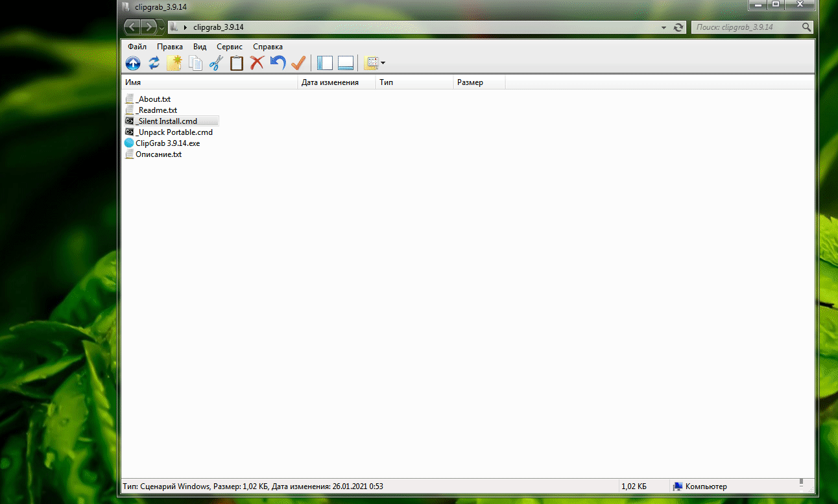Image resolution: width=838 pixels, height=504 pixels.
Task: Toggle the bottom details pane
Action: 346,63
